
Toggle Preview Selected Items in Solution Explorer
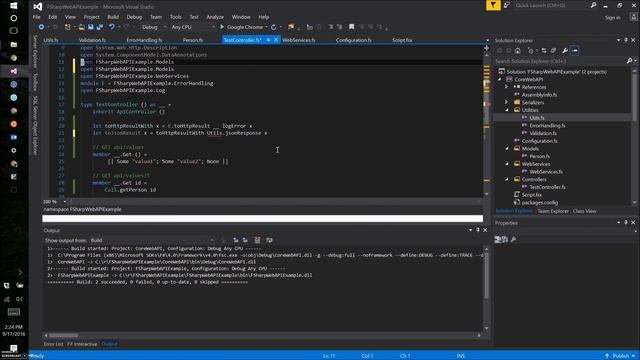point(575,51)
